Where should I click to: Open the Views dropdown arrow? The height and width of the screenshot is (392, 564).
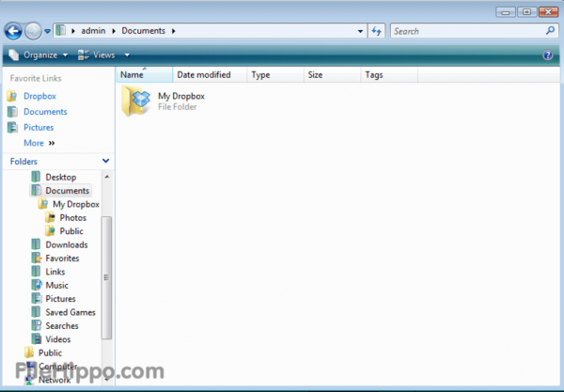[x=127, y=55]
